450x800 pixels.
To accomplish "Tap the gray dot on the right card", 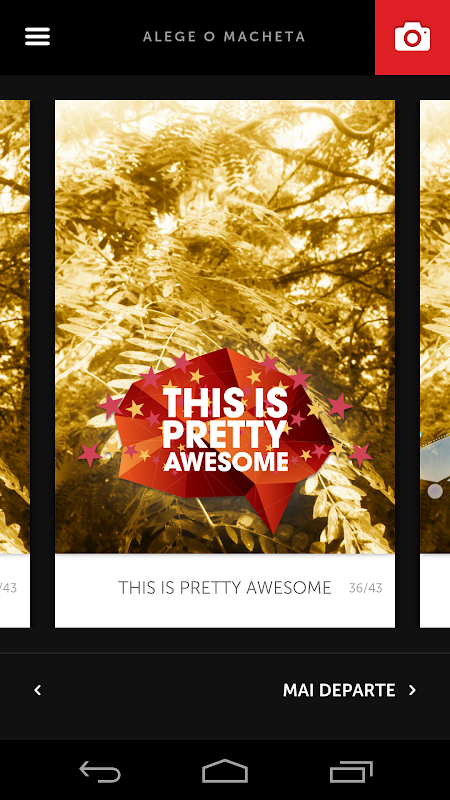I will 435,491.
